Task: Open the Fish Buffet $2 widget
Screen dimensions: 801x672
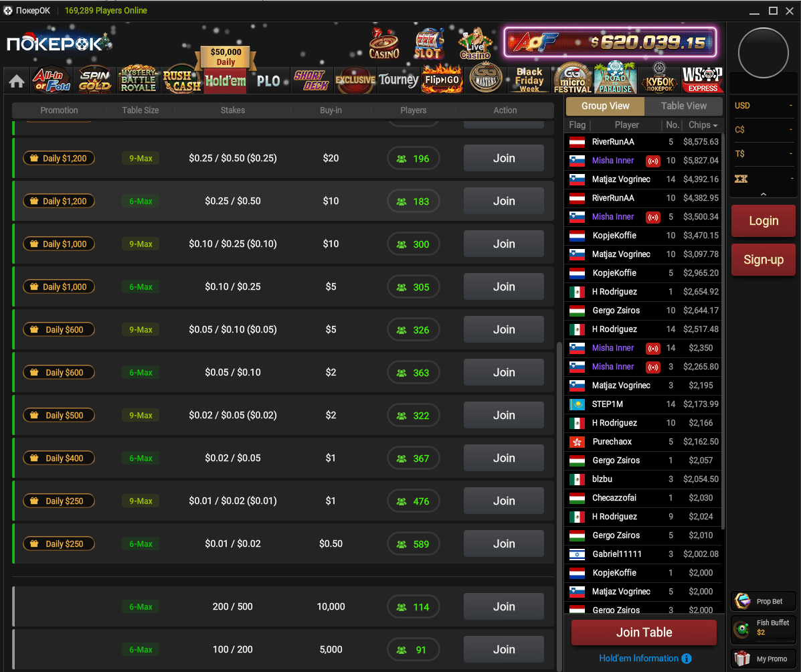Action: coord(764,628)
